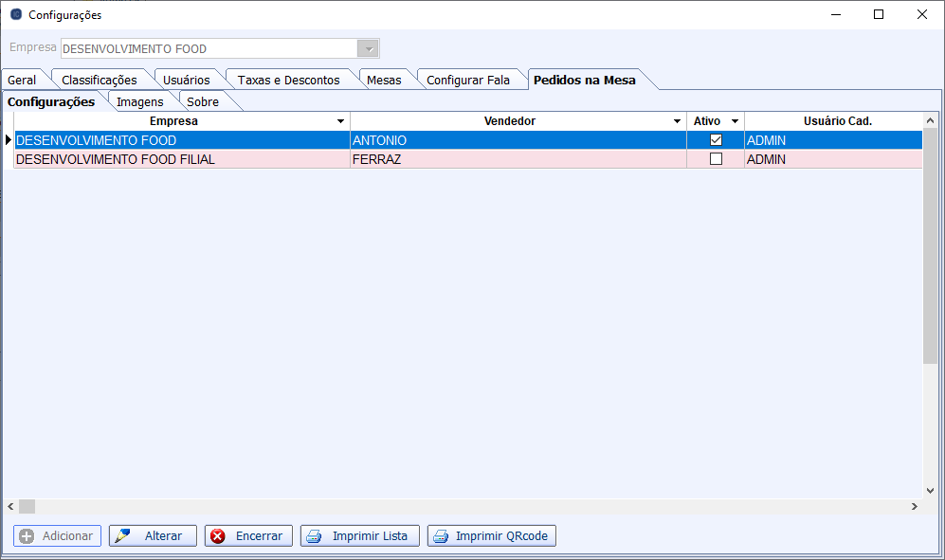This screenshot has height=560, width=945.
Task: Switch to the Usuários tab
Action: (186, 81)
